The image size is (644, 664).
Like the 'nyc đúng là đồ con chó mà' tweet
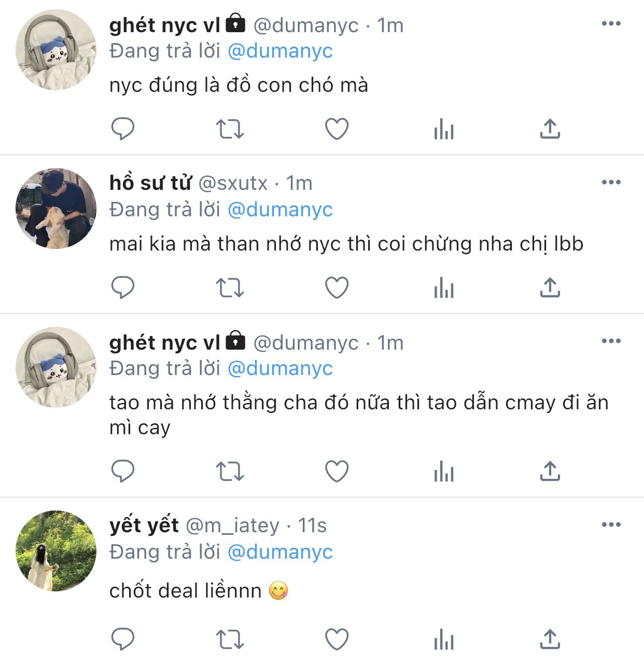[x=337, y=129]
